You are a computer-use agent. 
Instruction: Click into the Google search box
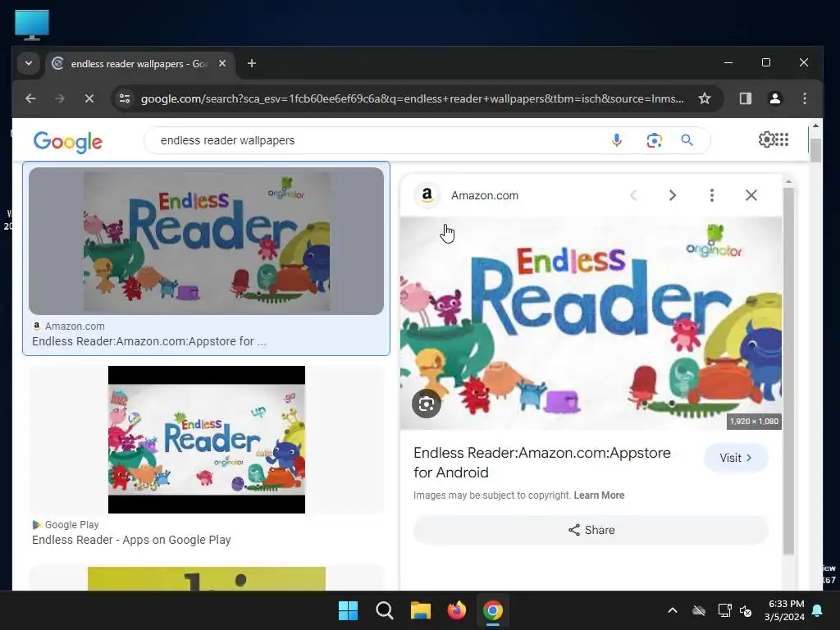[x=375, y=140]
